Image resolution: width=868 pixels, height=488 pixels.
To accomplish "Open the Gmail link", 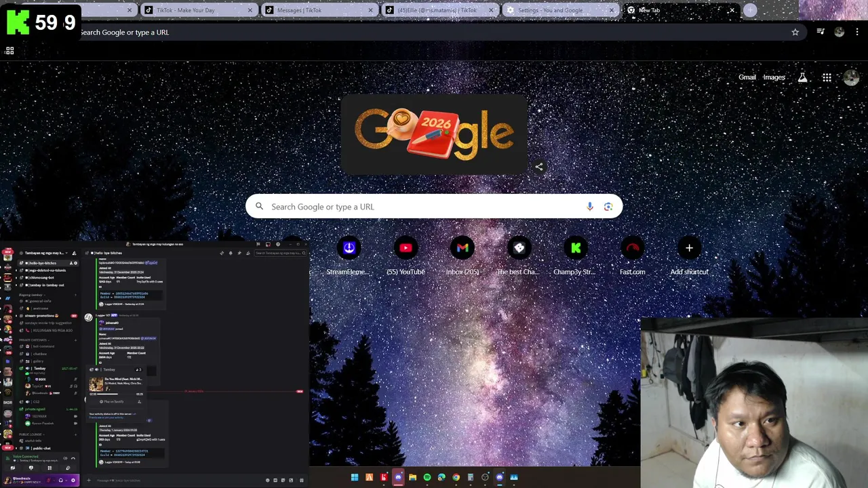I will point(747,77).
